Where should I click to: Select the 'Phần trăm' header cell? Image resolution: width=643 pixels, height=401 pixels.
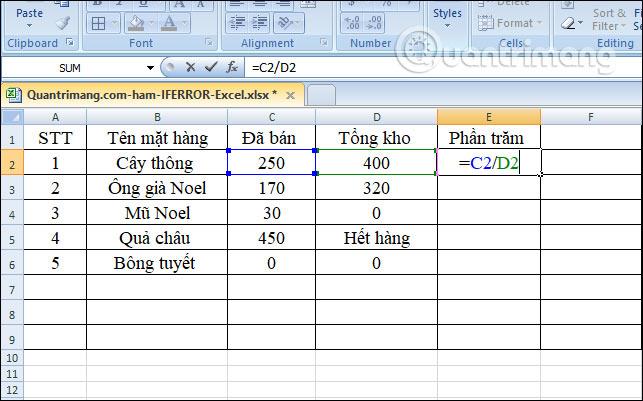coord(489,138)
